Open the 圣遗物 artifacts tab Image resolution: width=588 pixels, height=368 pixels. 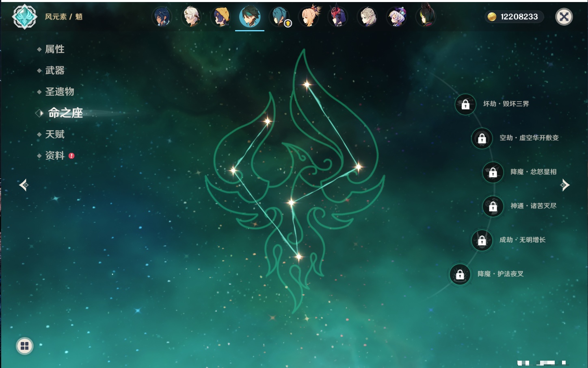coord(60,91)
